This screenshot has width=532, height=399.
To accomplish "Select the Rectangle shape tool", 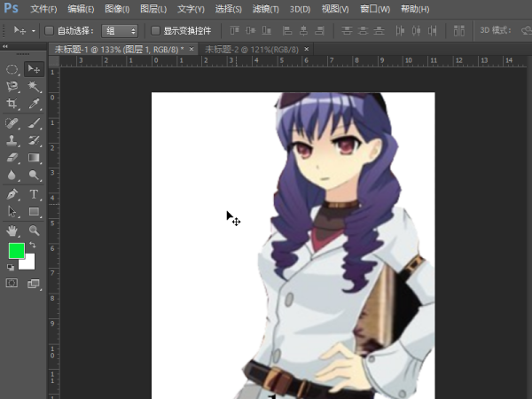I will tap(34, 211).
